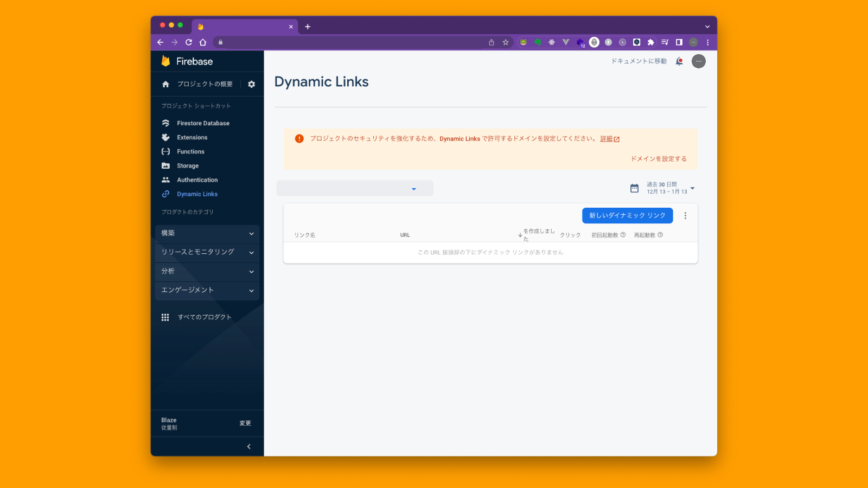
Task: Click the browser reload button
Action: 189,42
